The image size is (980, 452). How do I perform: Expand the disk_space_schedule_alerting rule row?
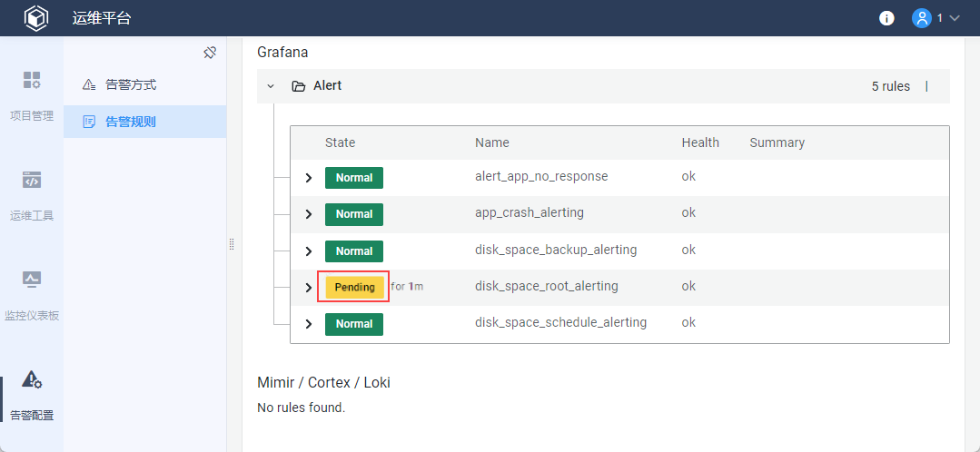click(309, 324)
